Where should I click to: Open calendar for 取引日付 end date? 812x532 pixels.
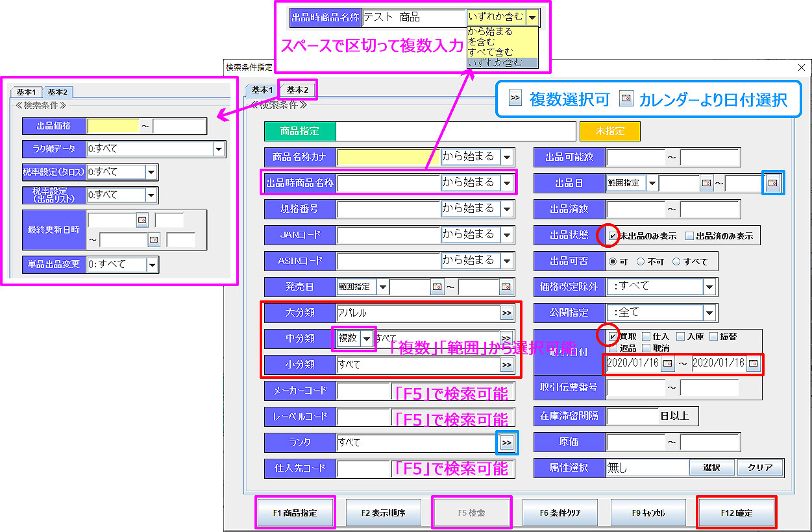pos(753,363)
